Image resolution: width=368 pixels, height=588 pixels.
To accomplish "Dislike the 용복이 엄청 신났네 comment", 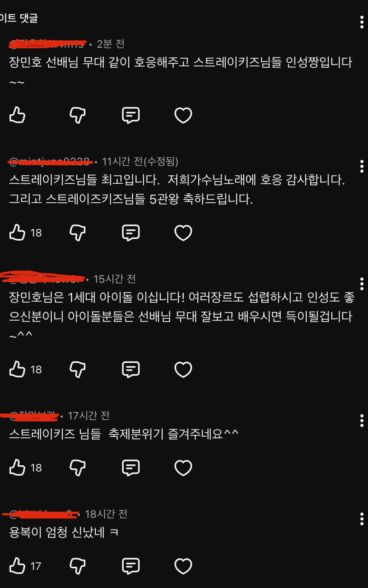I will (77, 566).
